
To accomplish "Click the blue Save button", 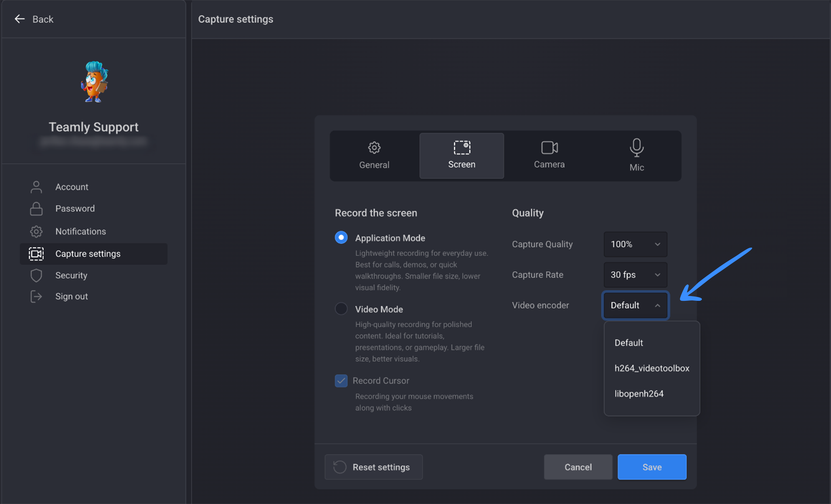I will click(x=652, y=467).
